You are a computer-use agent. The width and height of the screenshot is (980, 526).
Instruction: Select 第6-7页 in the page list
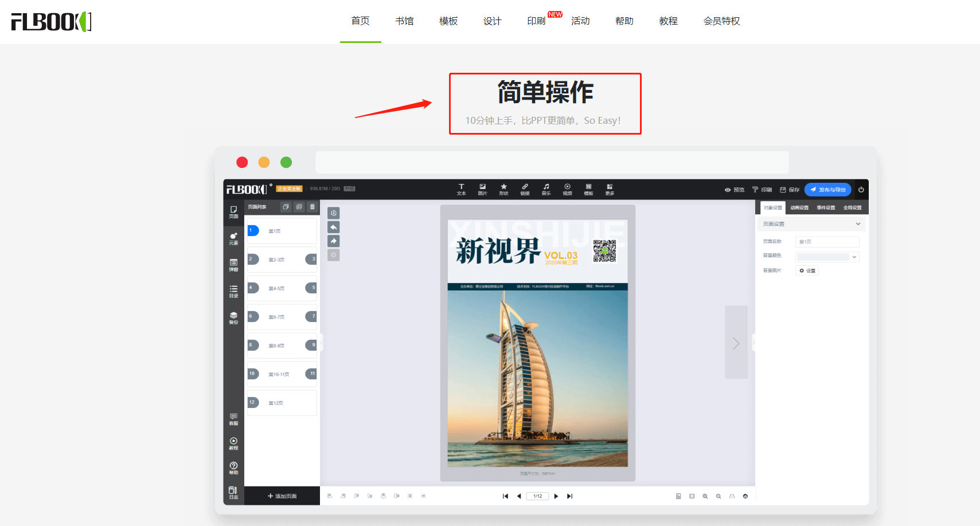click(x=282, y=317)
